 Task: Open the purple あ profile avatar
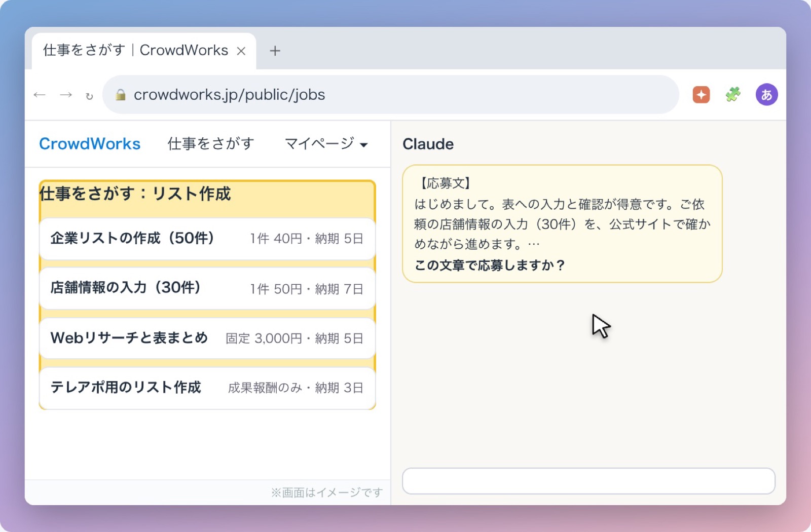coord(766,95)
